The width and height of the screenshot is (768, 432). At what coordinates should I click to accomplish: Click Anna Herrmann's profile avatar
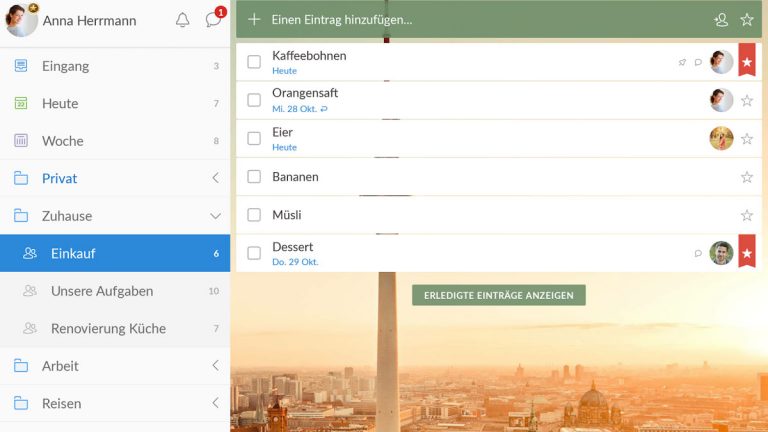point(21,20)
